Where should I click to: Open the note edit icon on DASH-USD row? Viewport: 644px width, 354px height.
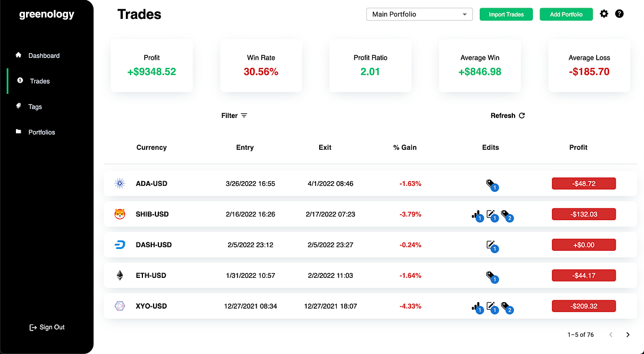(x=492, y=246)
